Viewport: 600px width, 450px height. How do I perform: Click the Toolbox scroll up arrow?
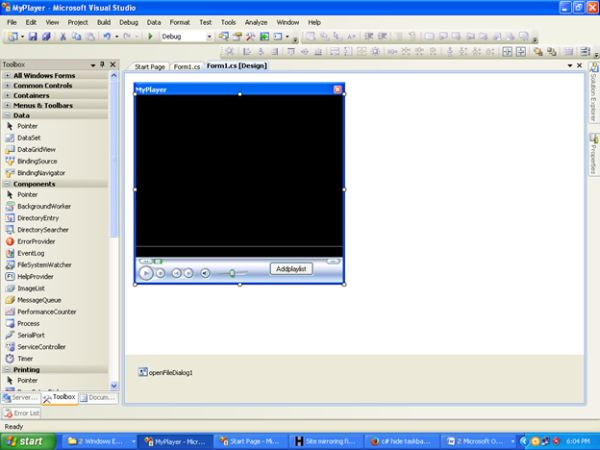click(x=114, y=76)
